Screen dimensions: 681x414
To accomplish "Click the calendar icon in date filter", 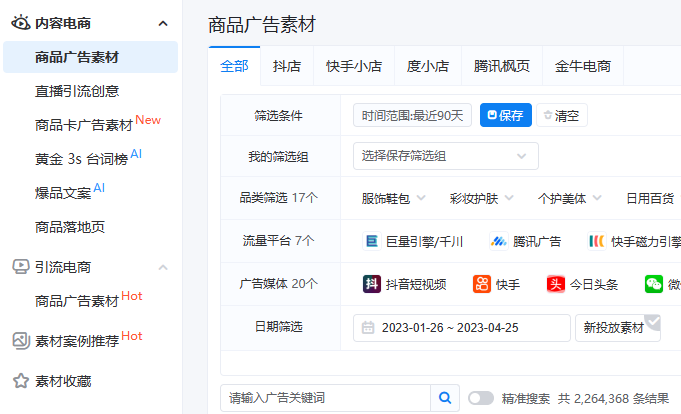I will coord(368,328).
